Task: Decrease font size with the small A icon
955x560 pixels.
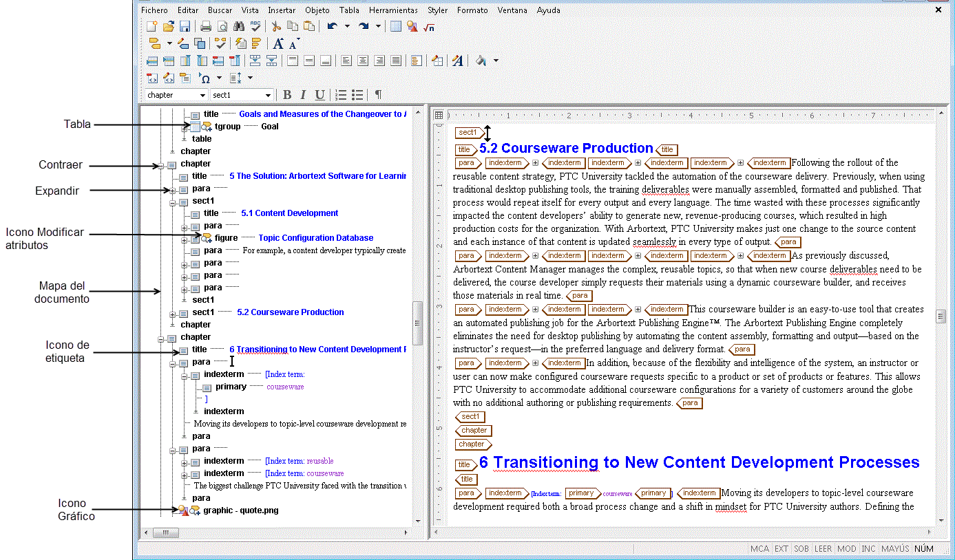Action: pos(294,43)
